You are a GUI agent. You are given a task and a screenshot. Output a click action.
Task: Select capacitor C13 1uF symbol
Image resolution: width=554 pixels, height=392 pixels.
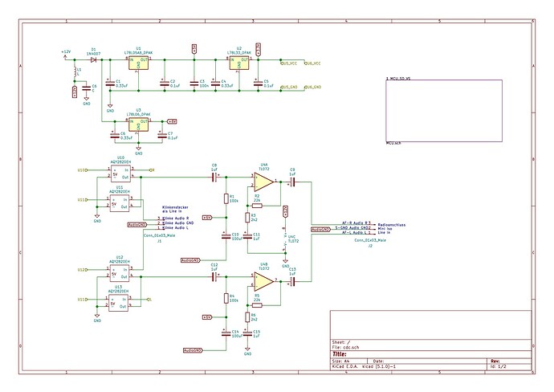pyautogui.click(x=292, y=281)
